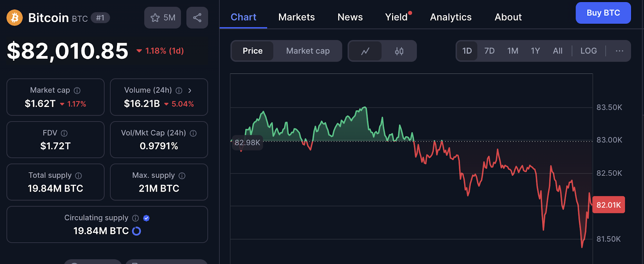This screenshot has height=264, width=644.
Task: Click the 82.01K current price marker
Action: coord(608,205)
